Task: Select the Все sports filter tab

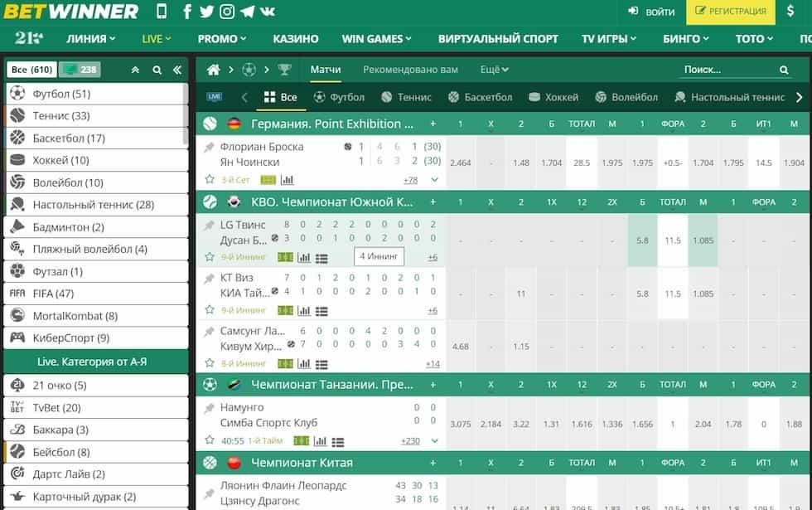Action: click(281, 97)
